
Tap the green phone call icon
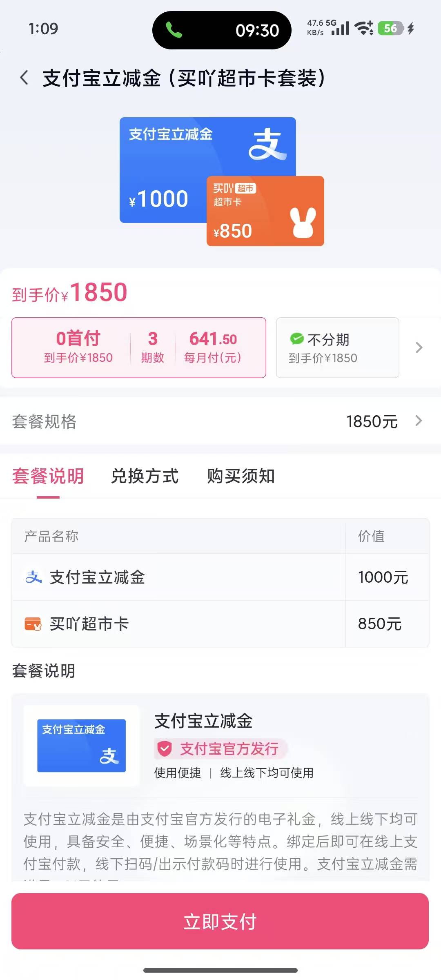174,30
